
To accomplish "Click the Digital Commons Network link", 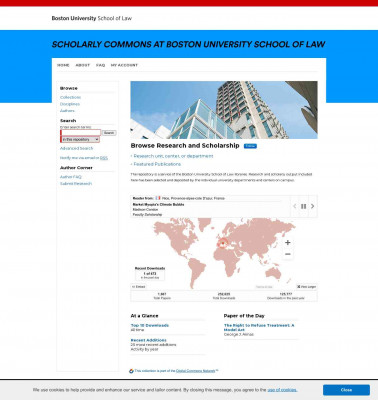I will point(196,371).
